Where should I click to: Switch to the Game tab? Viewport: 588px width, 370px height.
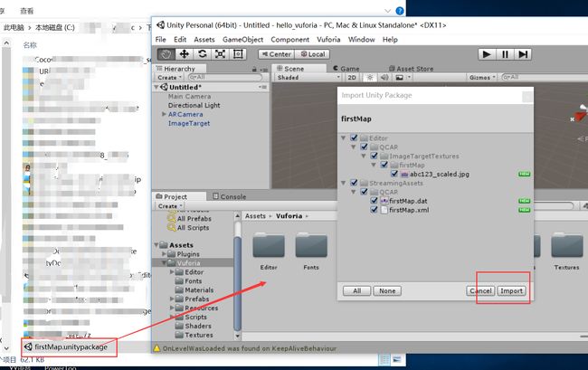tap(346, 69)
